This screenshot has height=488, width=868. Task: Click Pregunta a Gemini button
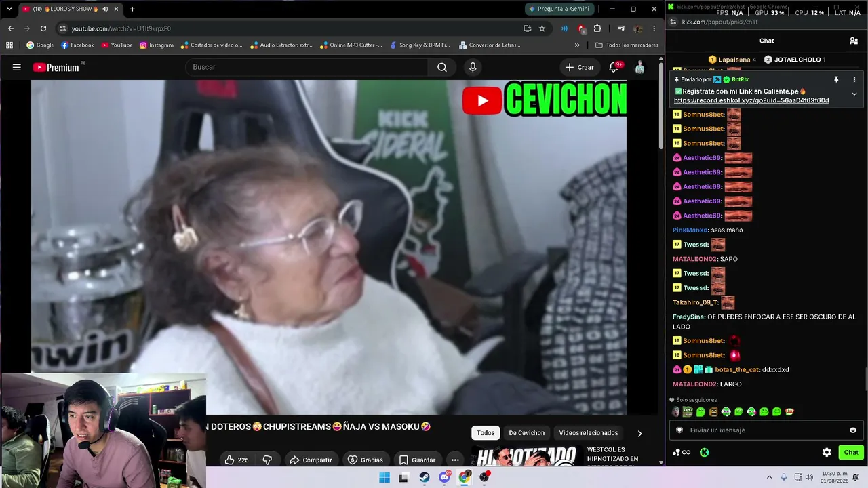tap(559, 9)
